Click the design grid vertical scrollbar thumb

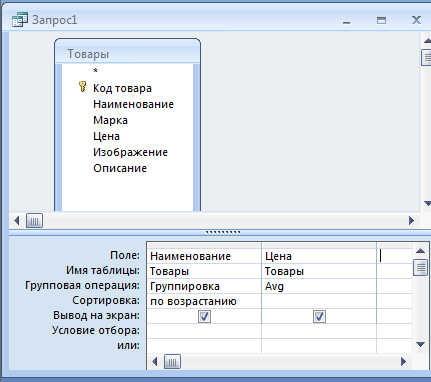click(x=420, y=267)
